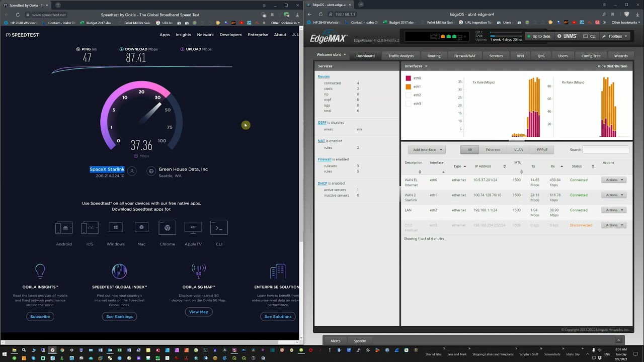644x362 pixels.
Task: Click the user icon beside SpaceX Starlink
Action: pyautogui.click(x=132, y=171)
